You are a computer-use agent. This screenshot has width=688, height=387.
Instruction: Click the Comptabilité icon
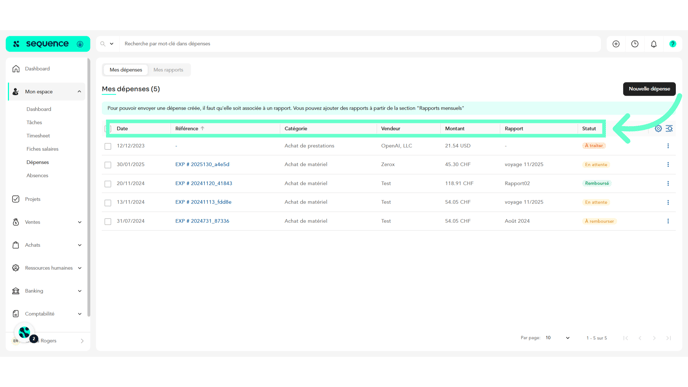point(16,314)
